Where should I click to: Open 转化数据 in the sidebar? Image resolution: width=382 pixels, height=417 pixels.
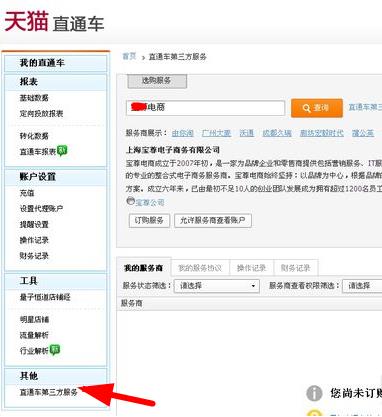click(x=34, y=136)
